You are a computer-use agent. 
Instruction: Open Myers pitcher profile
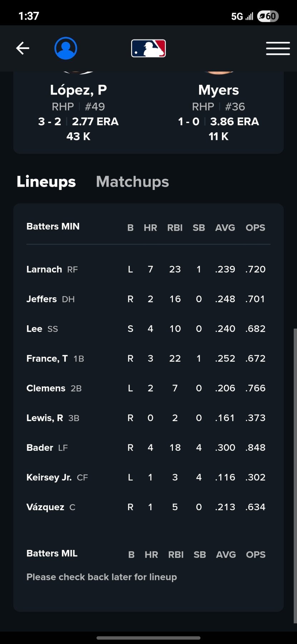click(218, 90)
